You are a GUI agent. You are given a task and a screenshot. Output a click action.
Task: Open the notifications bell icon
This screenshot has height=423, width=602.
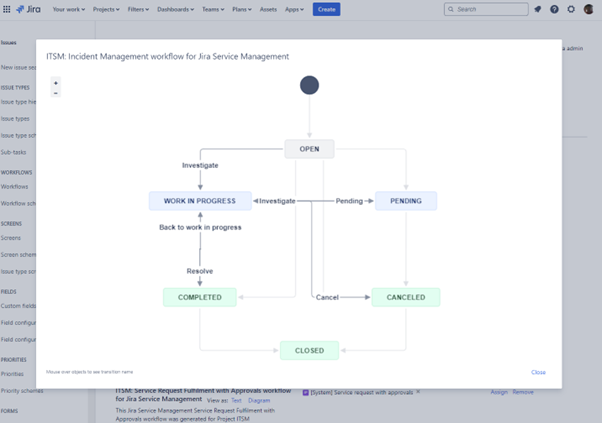coord(538,9)
